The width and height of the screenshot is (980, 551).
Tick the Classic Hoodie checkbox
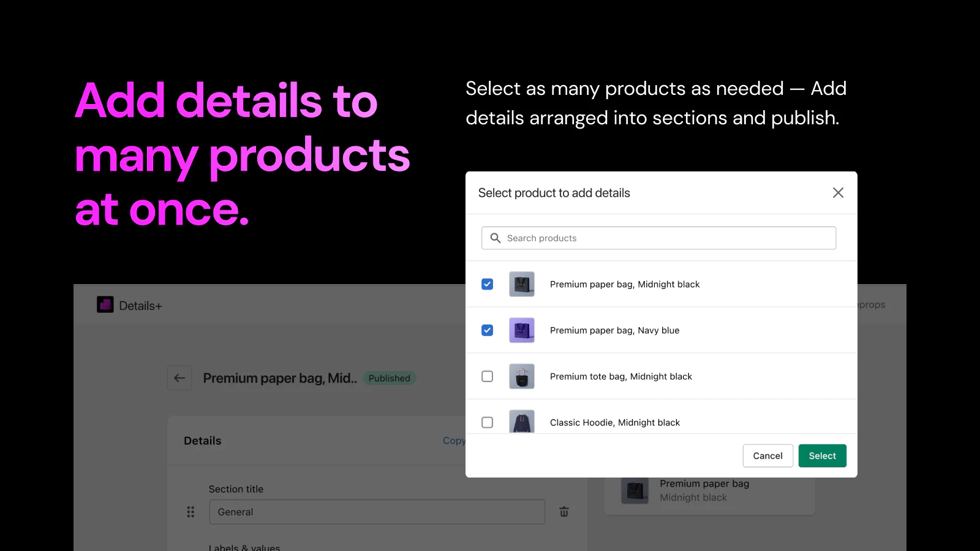488,422
